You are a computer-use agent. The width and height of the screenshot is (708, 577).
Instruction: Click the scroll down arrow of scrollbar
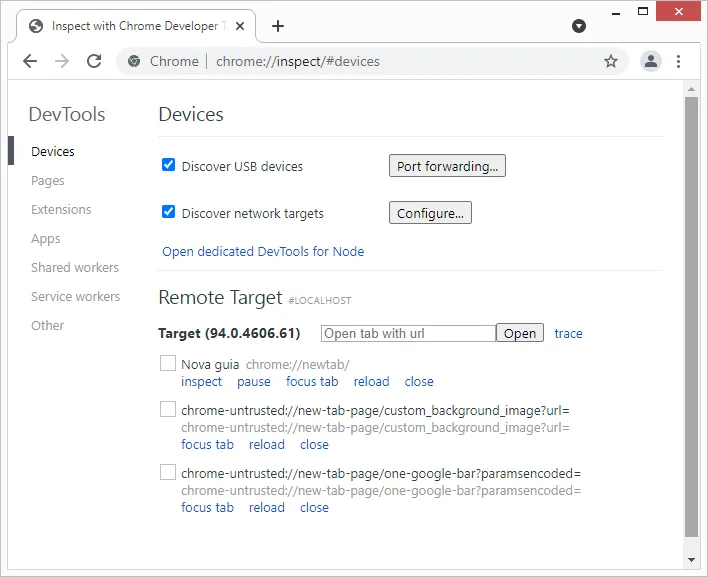[691, 559]
